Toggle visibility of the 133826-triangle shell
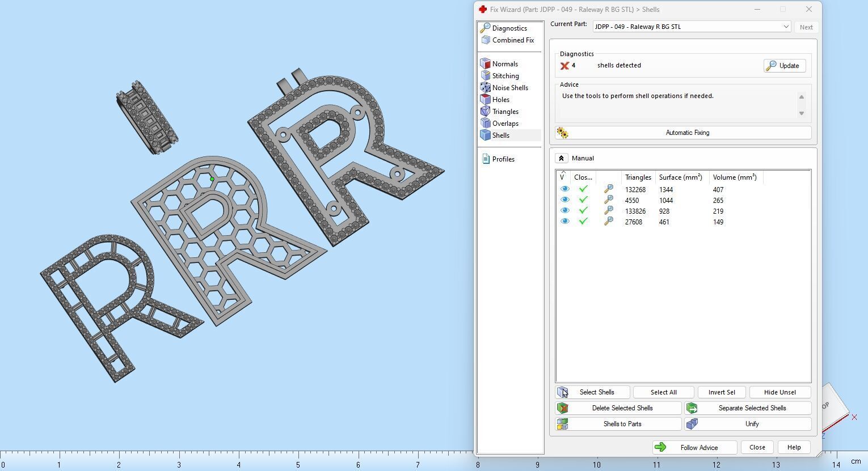This screenshot has height=471, width=868. 564,211
